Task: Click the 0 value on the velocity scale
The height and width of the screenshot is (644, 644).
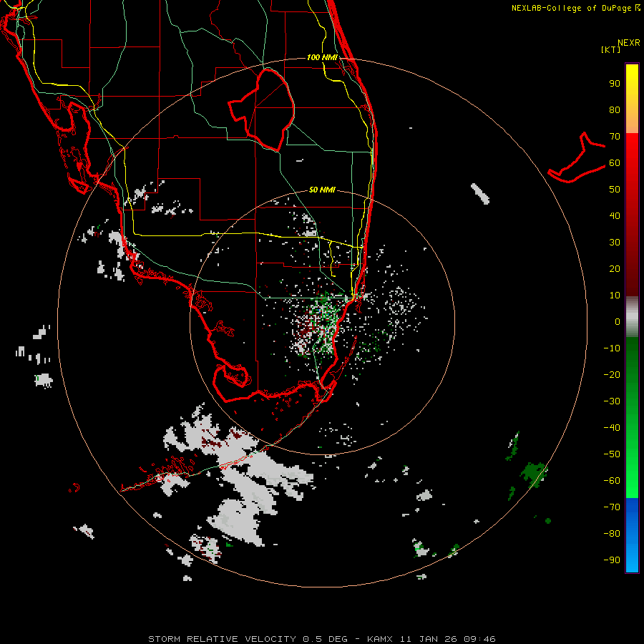Action: tap(618, 322)
